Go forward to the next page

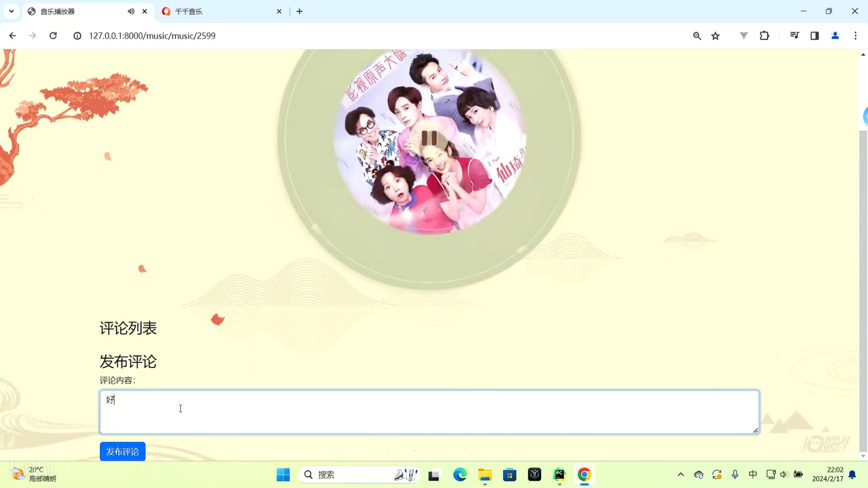pyautogui.click(x=33, y=36)
